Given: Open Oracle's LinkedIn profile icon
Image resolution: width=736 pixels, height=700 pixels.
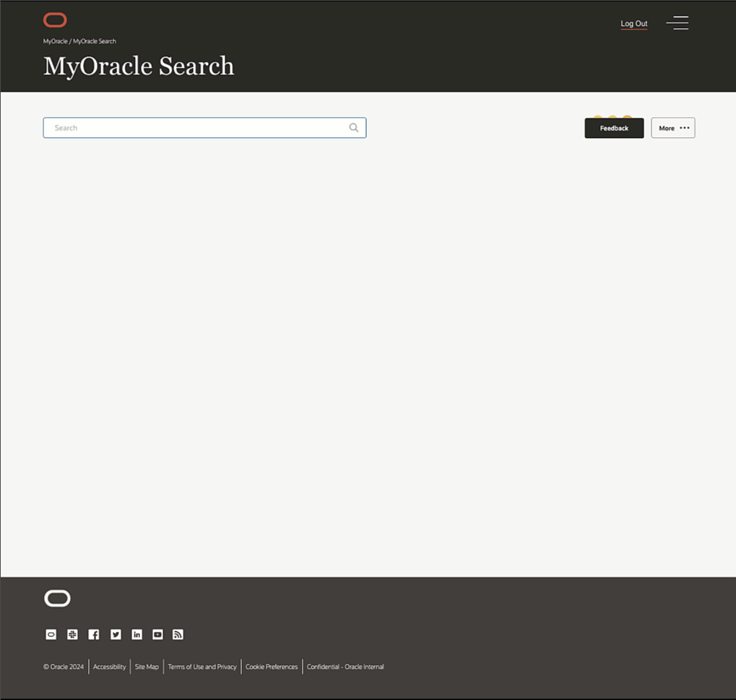Looking at the screenshot, I should (x=136, y=634).
